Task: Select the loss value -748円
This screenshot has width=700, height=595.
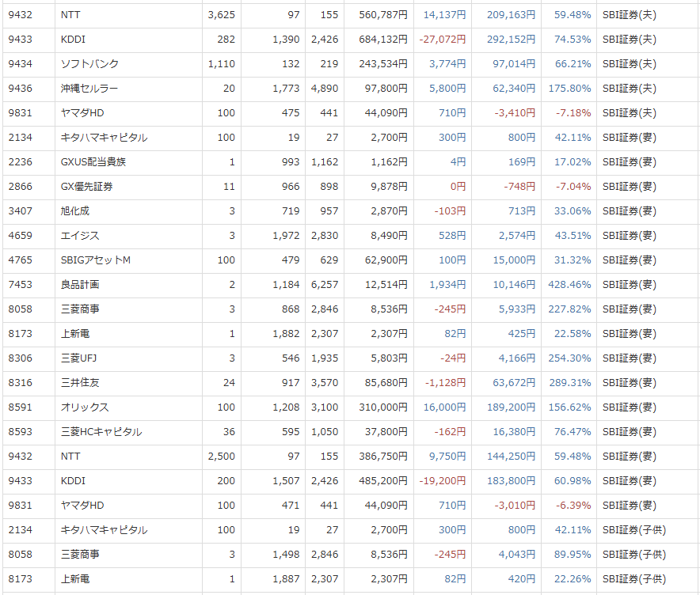Action: click(519, 187)
